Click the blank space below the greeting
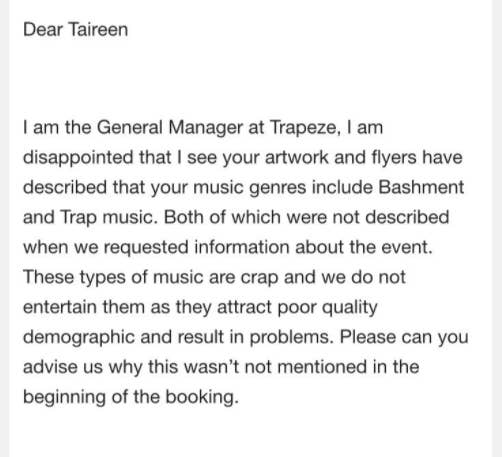The width and height of the screenshot is (502, 457). tap(250, 78)
